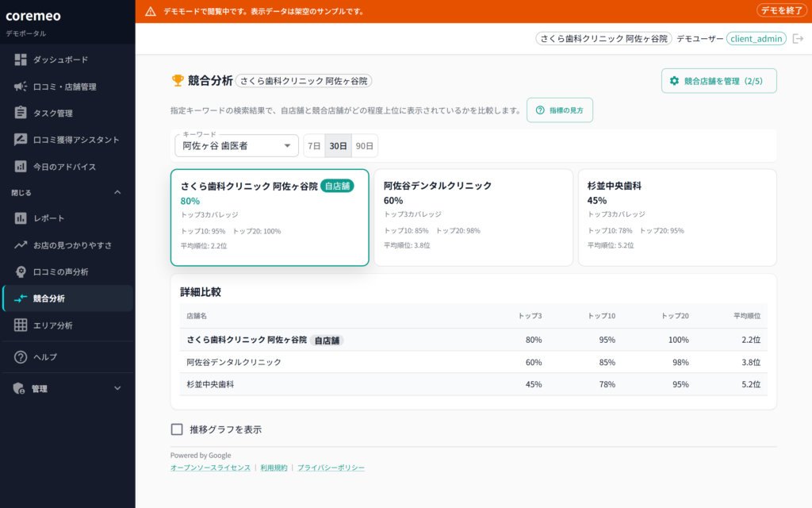This screenshot has width=812, height=508.
Task: Click the 口コミの声分析 head icon
Action: pos(20,271)
